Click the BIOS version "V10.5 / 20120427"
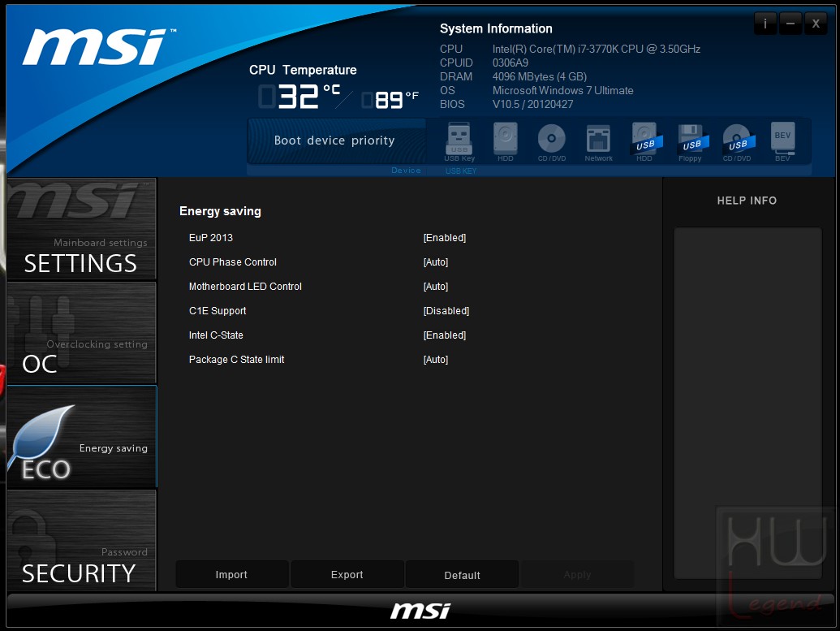Image resolution: width=840 pixels, height=631 pixels. click(x=532, y=105)
